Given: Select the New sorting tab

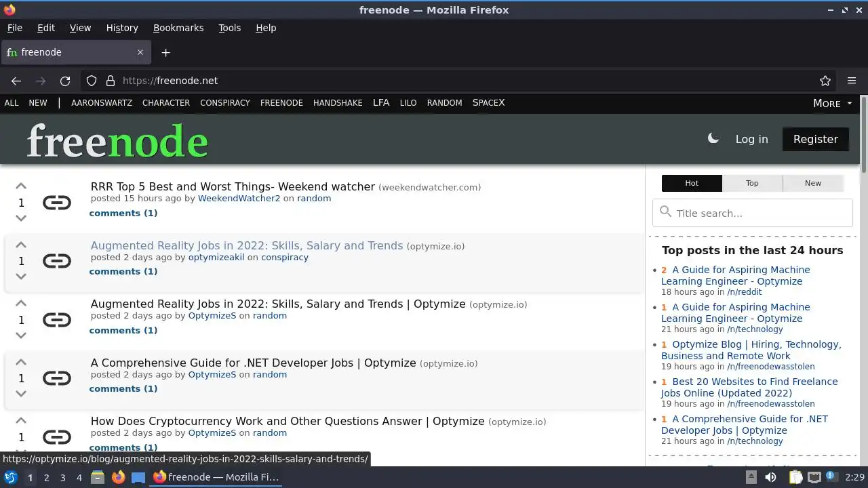Looking at the screenshot, I should coord(813,183).
